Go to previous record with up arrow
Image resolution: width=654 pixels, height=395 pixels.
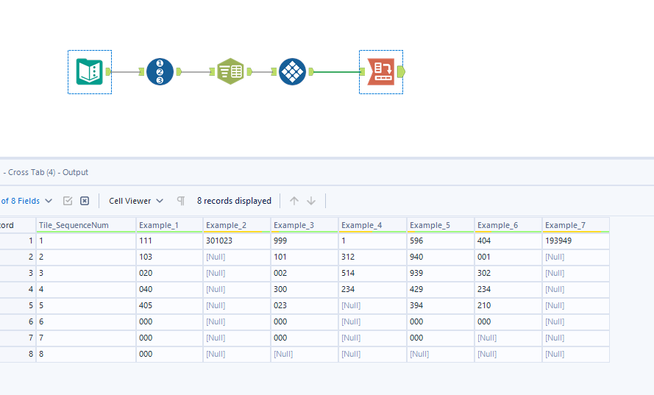click(x=294, y=201)
